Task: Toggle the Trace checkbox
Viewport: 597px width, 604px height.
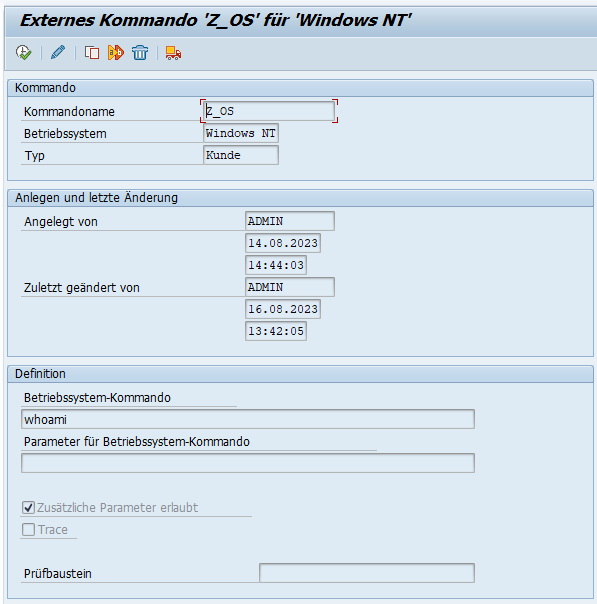Action: [x=28, y=530]
